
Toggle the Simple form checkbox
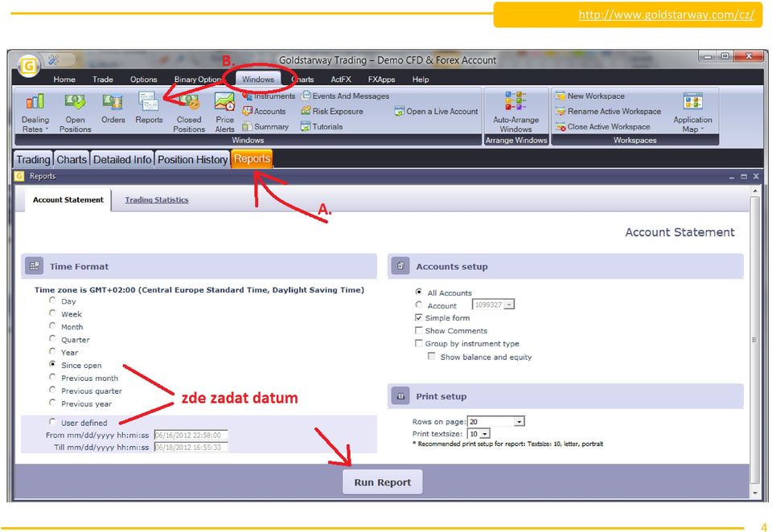point(418,317)
